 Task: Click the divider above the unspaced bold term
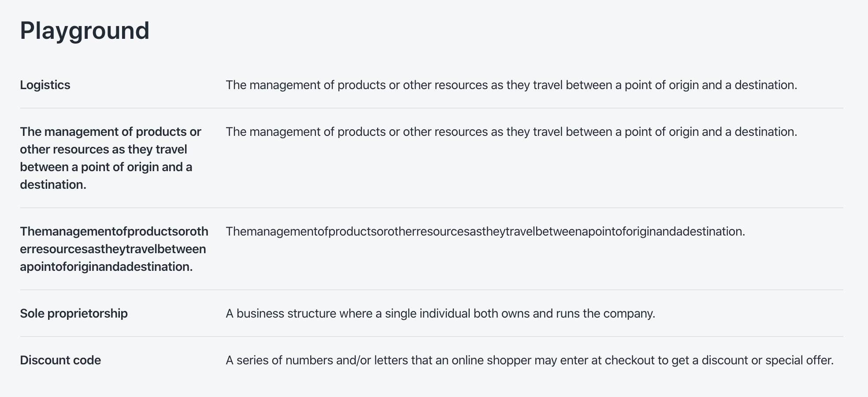[431, 208]
